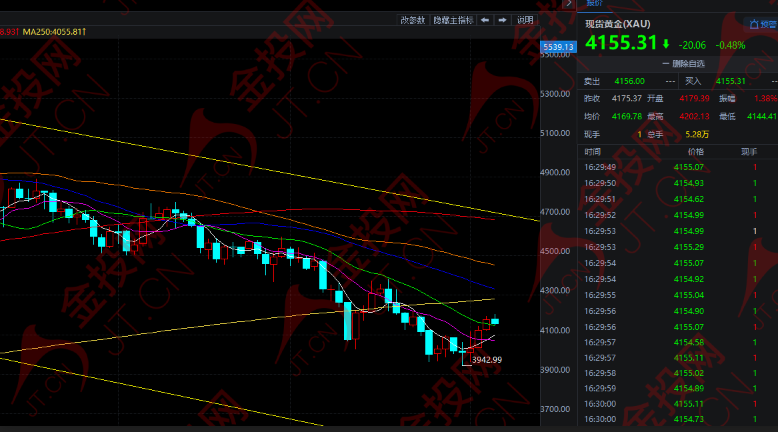Click the 买入 price 4155.31
The height and width of the screenshot is (432, 778).
(x=730, y=81)
